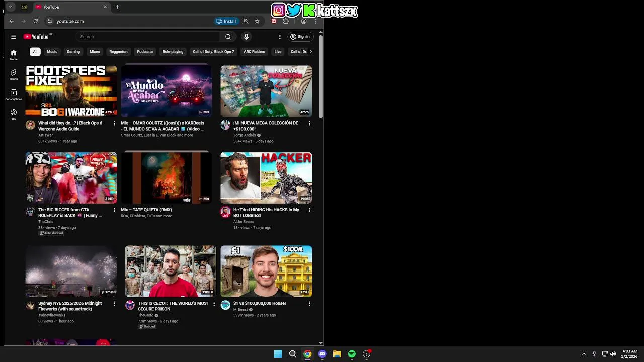Open MrBeast channel avatar

[225, 305]
